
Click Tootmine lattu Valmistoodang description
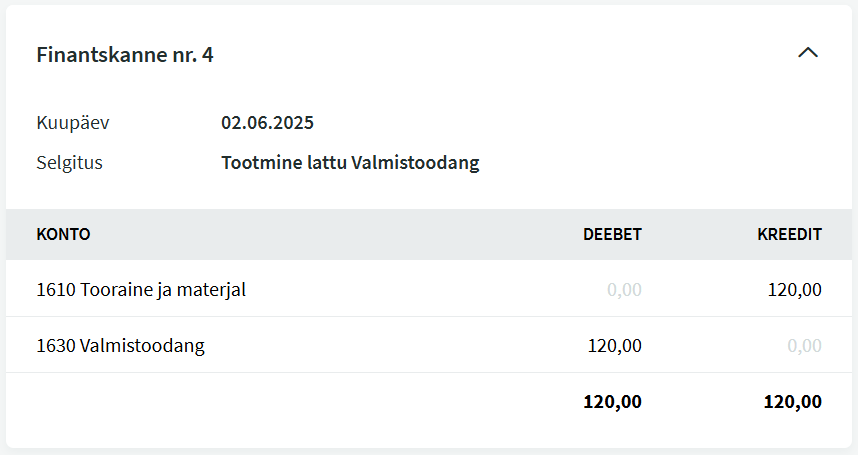[x=350, y=163]
